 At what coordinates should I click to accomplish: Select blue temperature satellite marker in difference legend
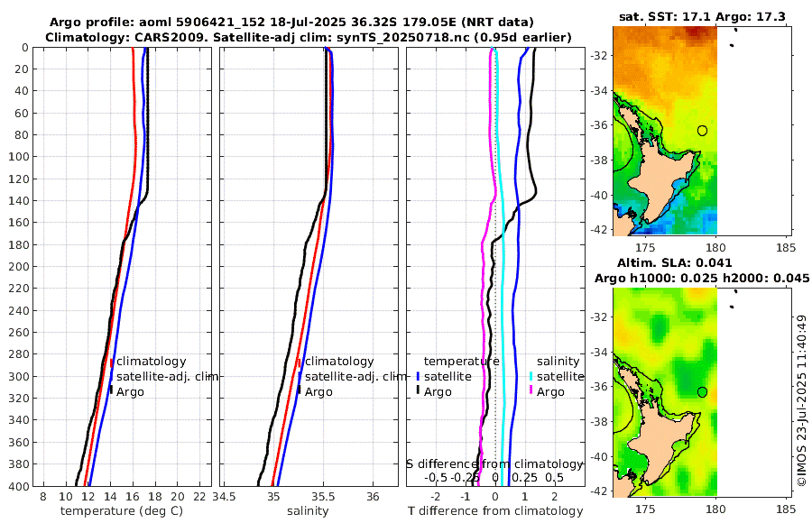(x=419, y=377)
